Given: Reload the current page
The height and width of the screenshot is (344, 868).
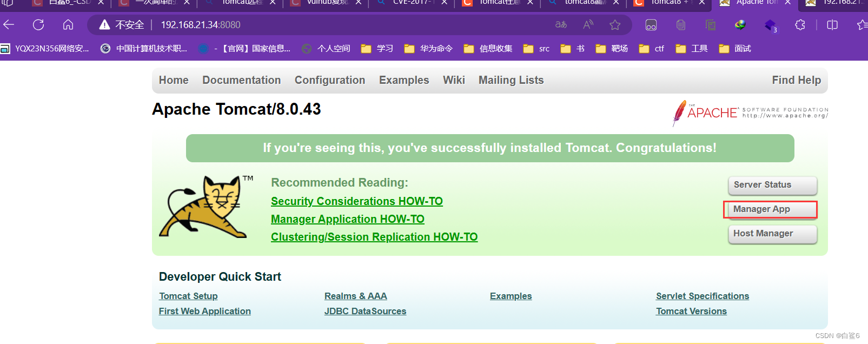Looking at the screenshot, I should click(38, 24).
